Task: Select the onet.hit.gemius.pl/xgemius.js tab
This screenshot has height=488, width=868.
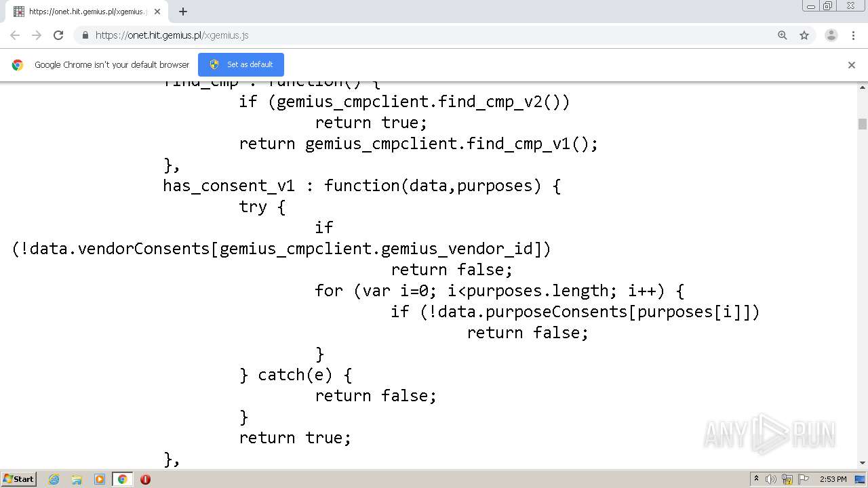Action: pos(87,12)
